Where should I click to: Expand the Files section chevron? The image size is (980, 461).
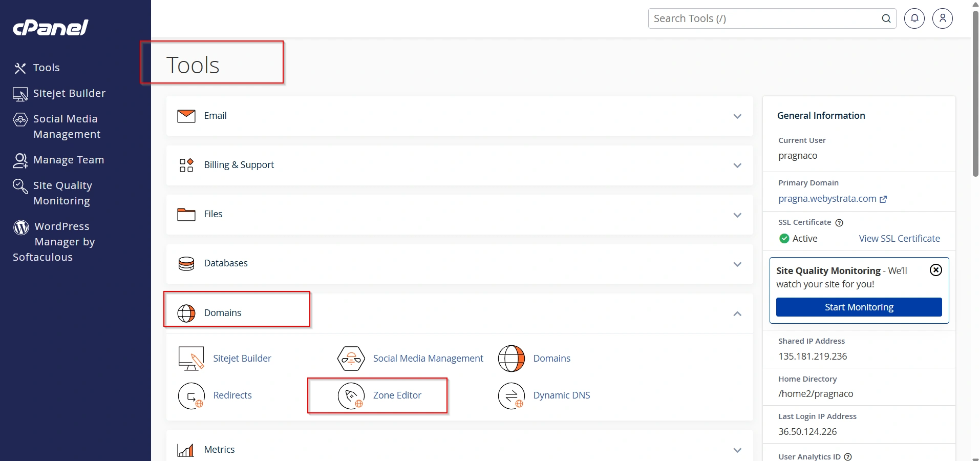coord(737,215)
